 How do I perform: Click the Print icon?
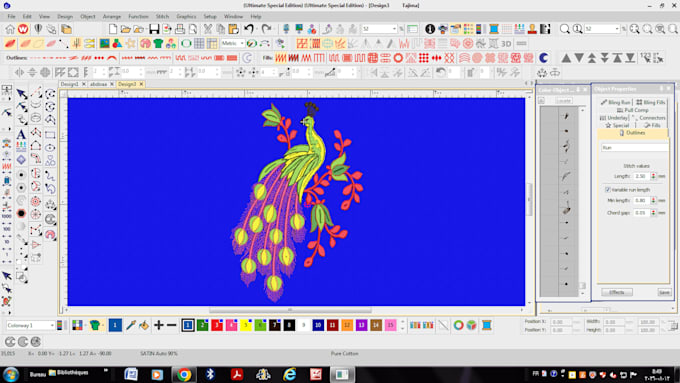(180, 29)
